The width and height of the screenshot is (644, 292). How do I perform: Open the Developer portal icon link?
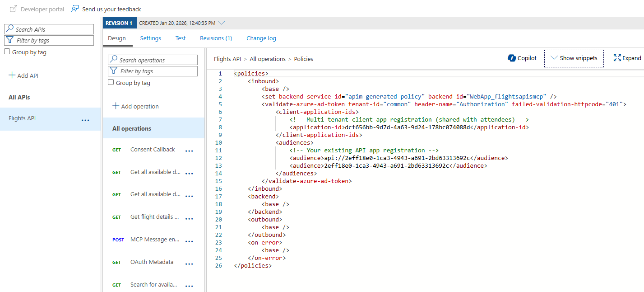click(x=14, y=9)
